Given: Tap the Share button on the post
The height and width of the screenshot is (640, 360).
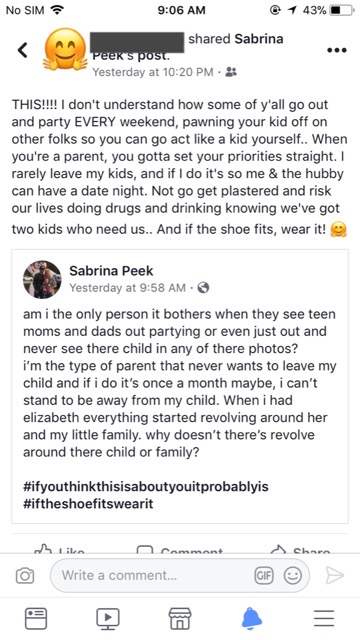Looking at the screenshot, I should click(301, 549).
